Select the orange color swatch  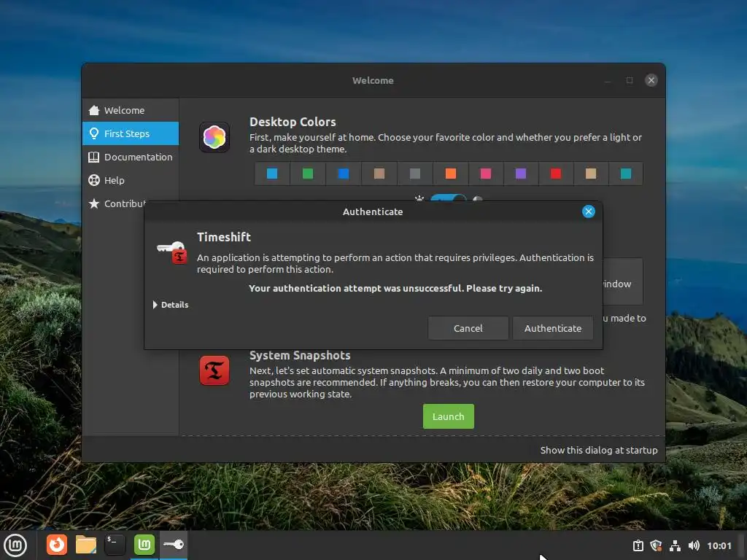tap(450, 174)
